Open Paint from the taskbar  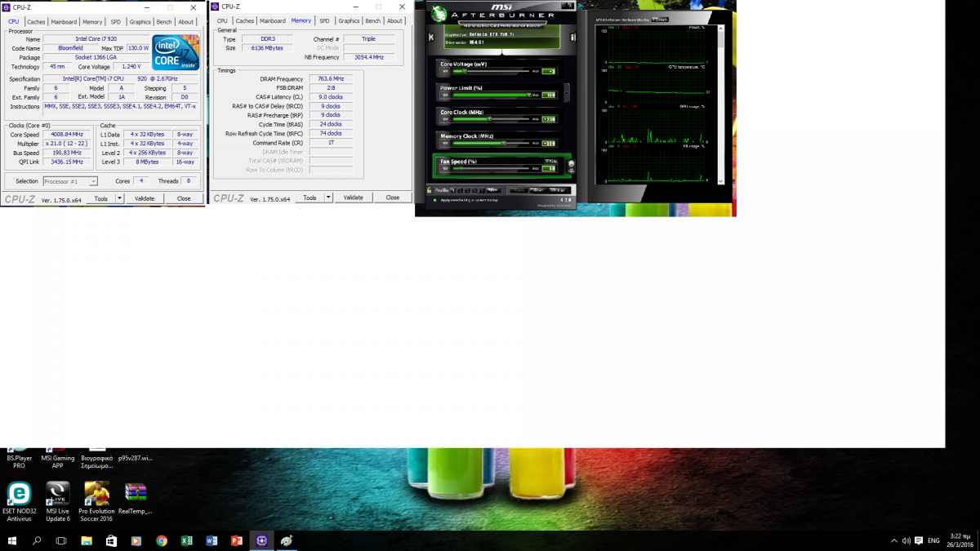[287, 540]
